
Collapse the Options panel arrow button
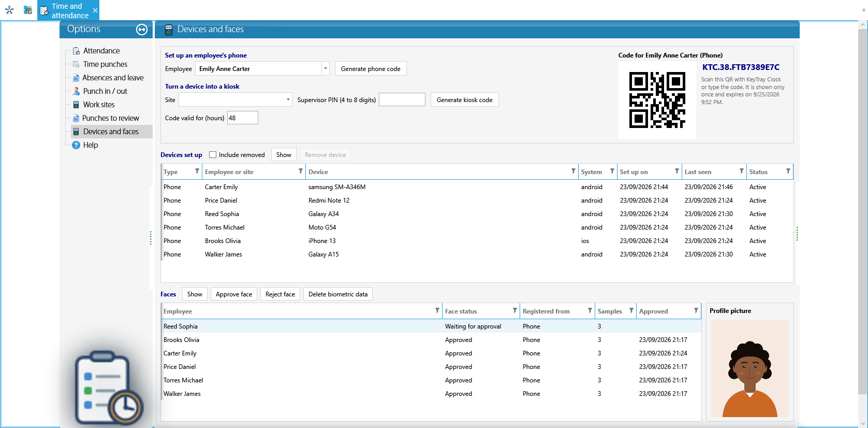pos(142,30)
